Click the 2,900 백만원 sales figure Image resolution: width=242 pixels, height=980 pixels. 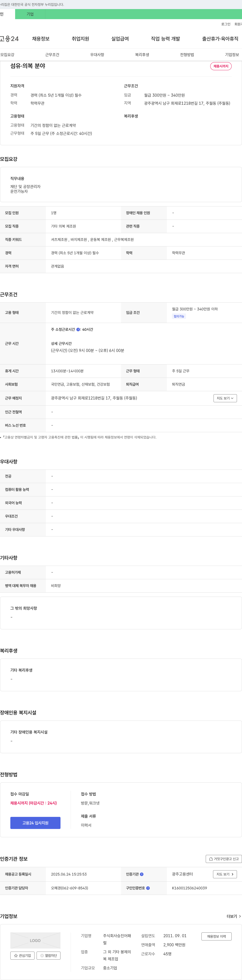point(174,945)
